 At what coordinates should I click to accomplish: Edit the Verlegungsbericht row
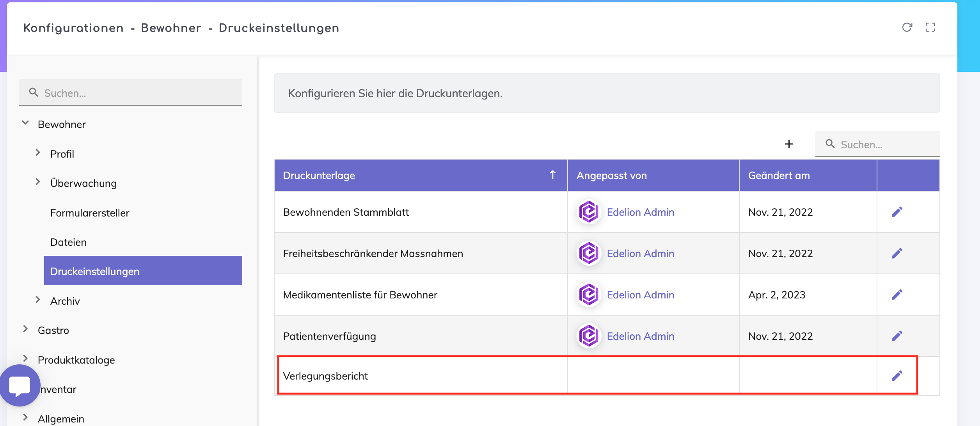click(897, 376)
